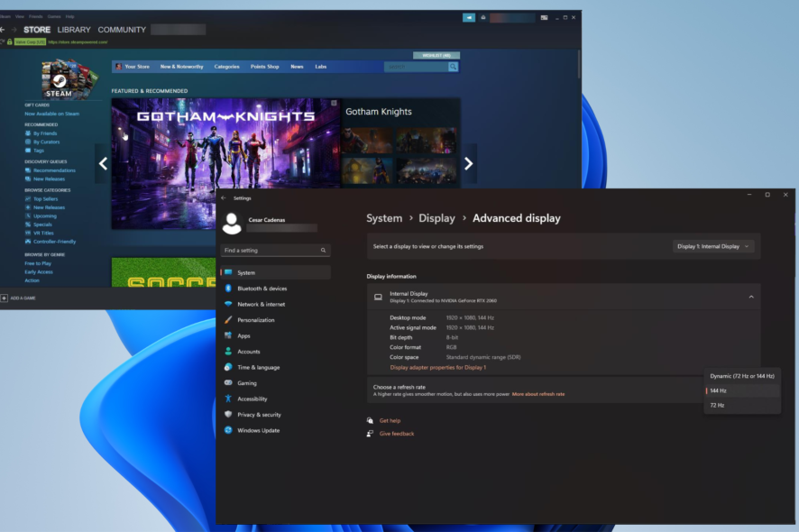Switch to the Steam LIBRARY tab

point(74,30)
